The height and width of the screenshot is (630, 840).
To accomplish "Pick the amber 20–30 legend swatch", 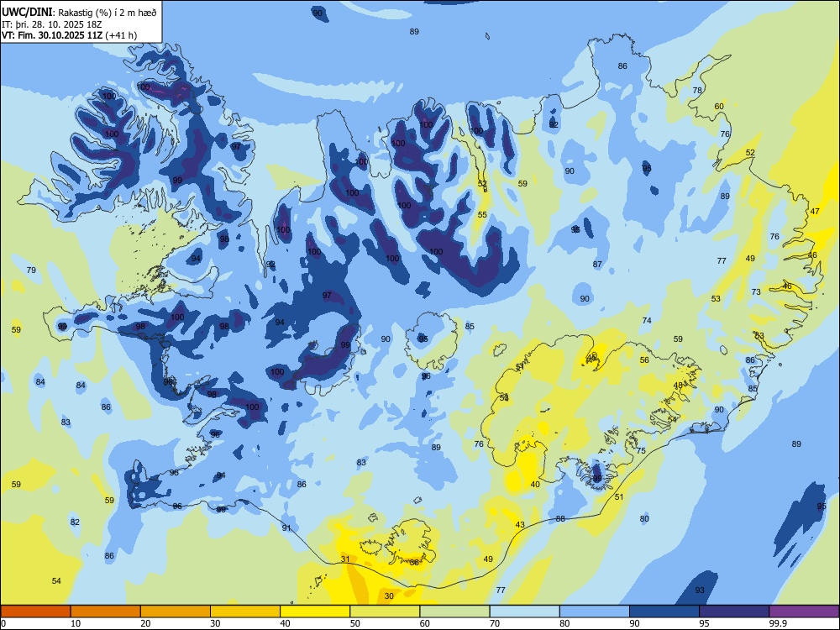I will click(176, 612).
